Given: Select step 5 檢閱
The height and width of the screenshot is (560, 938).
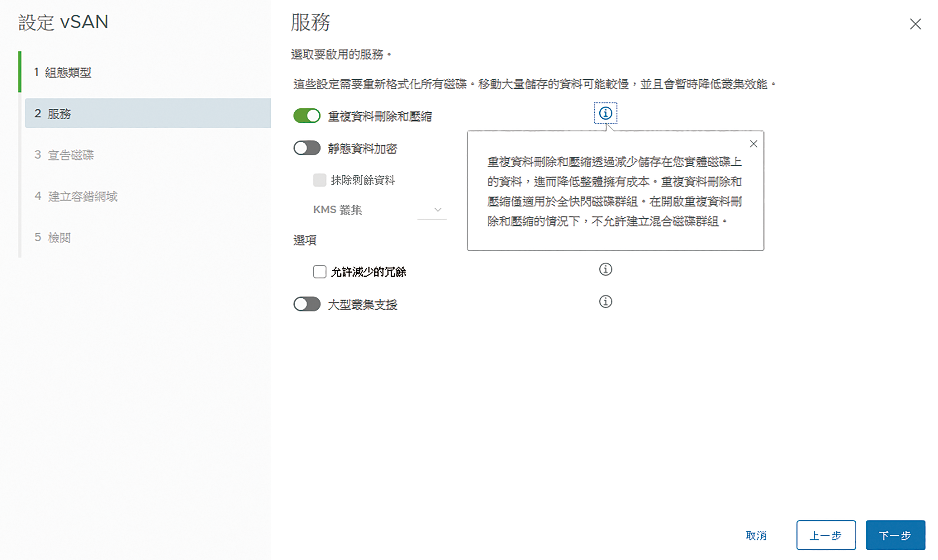Looking at the screenshot, I should point(52,237).
